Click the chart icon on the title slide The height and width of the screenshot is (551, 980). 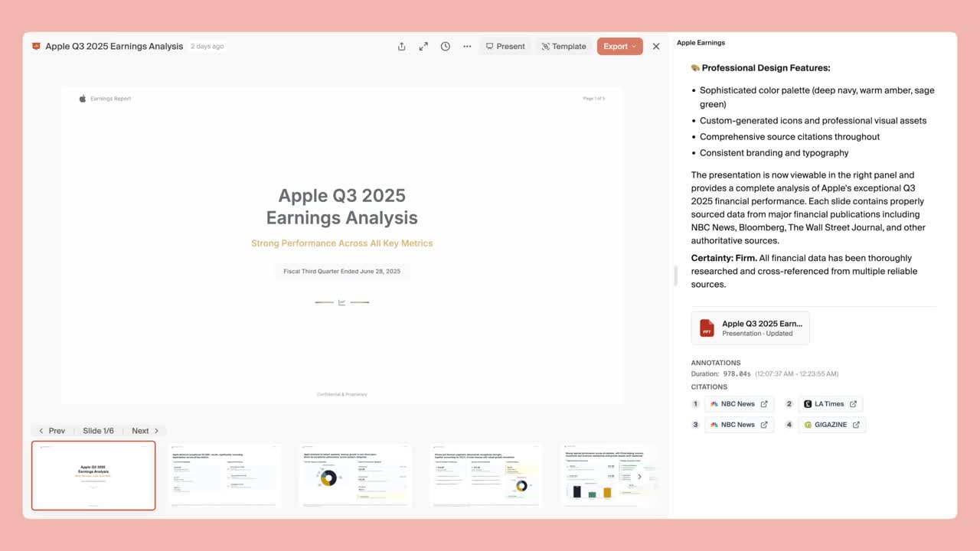click(342, 302)
